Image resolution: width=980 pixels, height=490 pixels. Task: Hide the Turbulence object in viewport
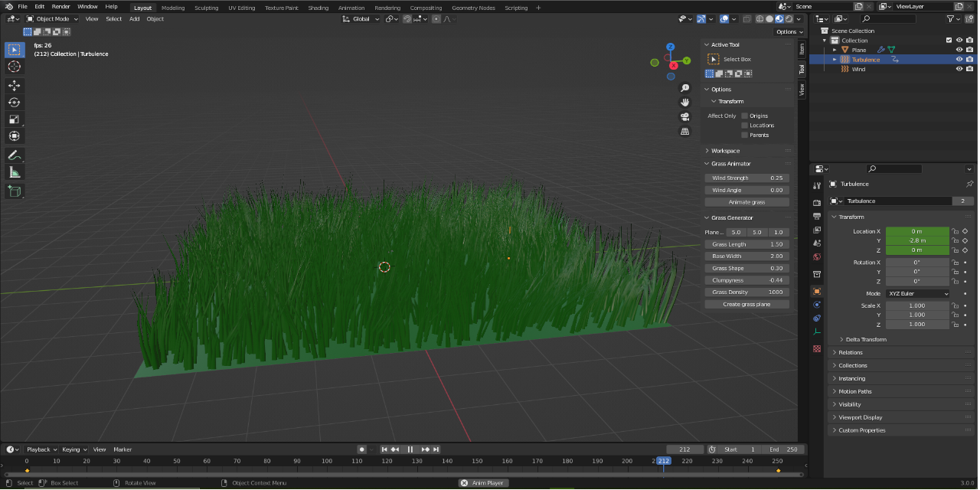coord(959,59)
